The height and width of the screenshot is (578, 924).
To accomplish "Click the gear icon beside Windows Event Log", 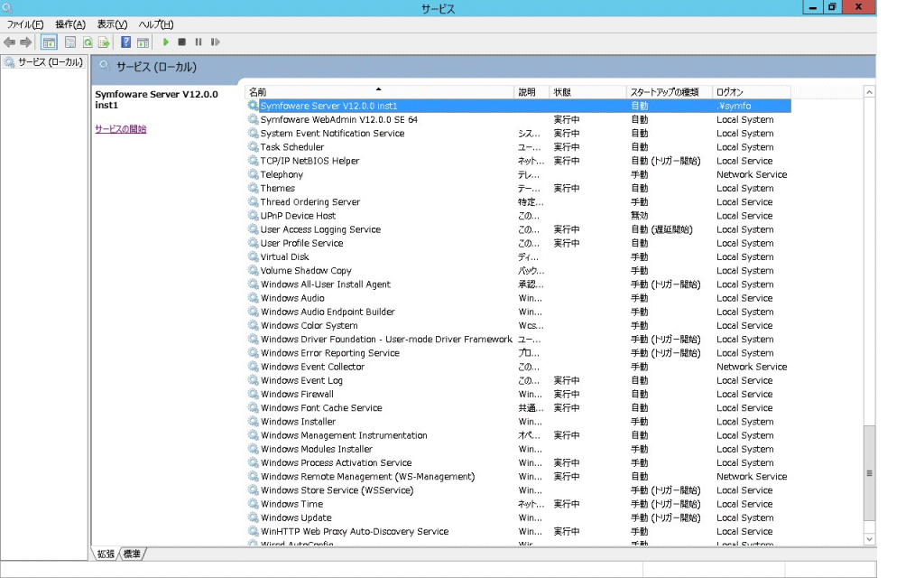I will tap(254, 380).
